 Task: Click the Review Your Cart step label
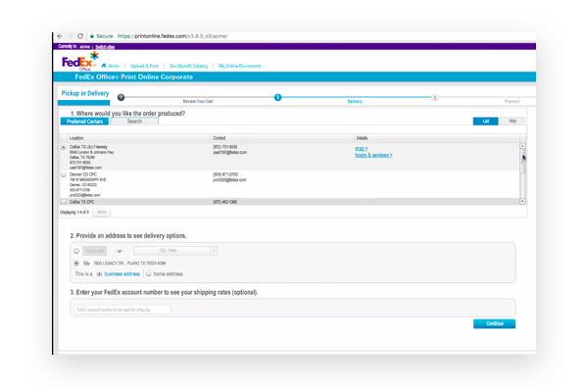pos(198,101)
